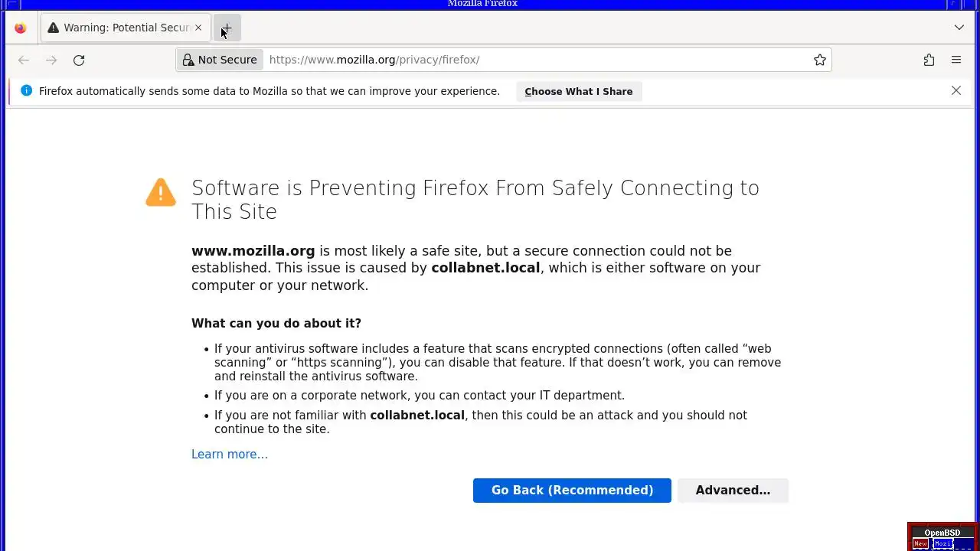
Task: Open a new tab with plus button
Action: (x=227, y=28)
